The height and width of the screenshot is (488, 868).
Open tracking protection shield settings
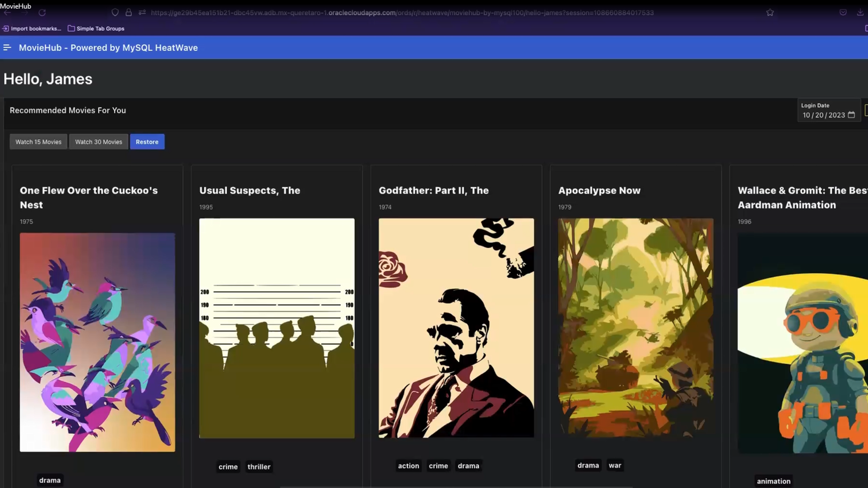115,12
